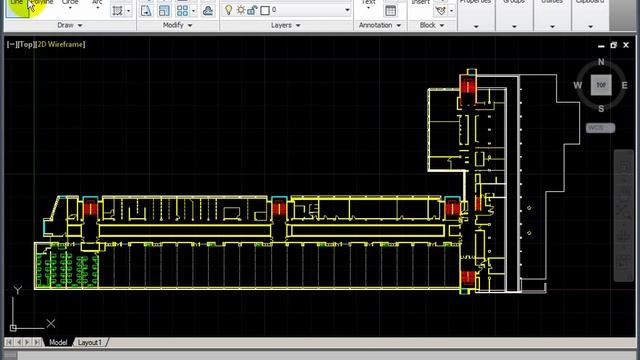Expand the Layers panel
This screenshot has width=640, height=360.
[x=286, y=25]
